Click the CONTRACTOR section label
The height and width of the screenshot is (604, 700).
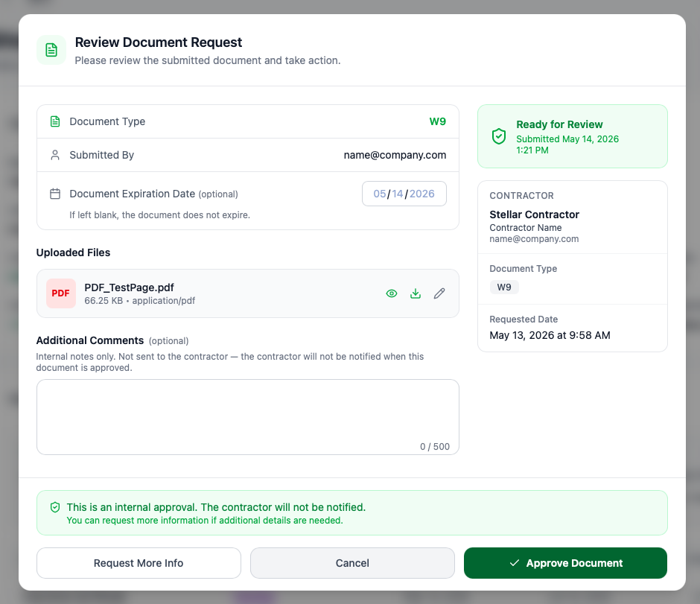521,196
